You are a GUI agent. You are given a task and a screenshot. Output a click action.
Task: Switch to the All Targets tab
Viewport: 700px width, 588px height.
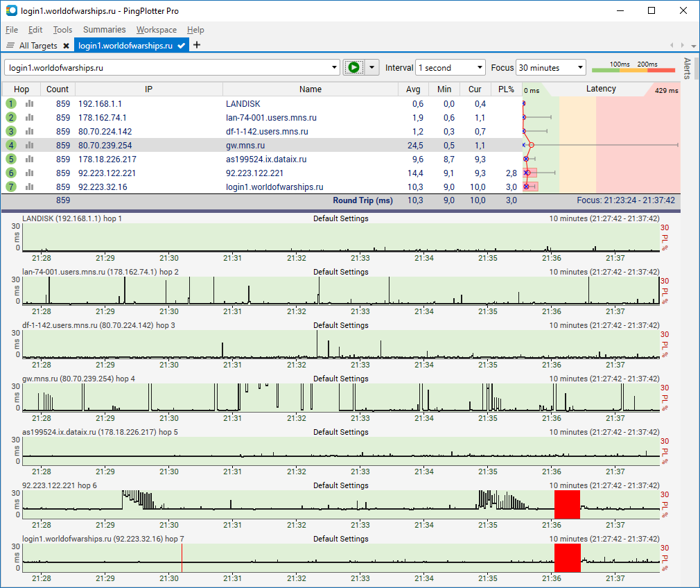(x=38, y=46)
